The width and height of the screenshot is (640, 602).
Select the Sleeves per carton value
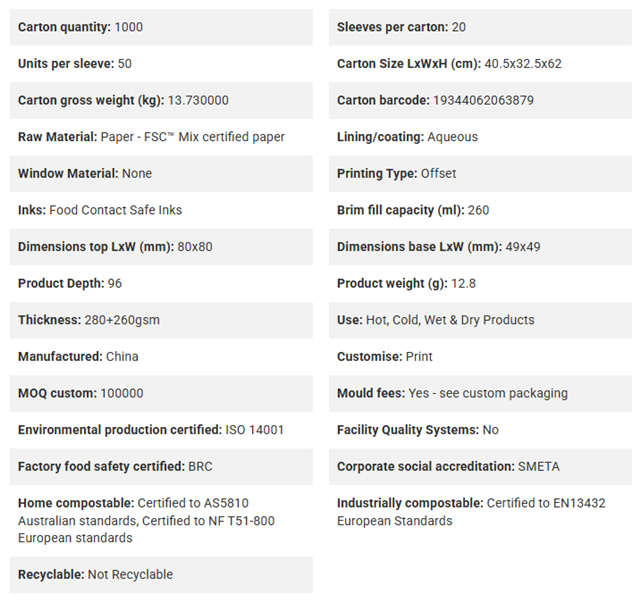(x=458, y=27)
